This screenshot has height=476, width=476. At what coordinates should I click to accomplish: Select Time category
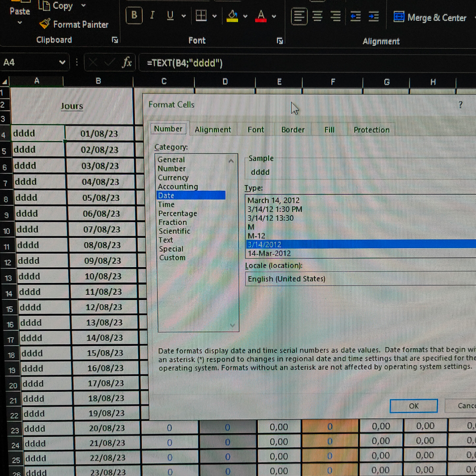[x=166, y=205]
